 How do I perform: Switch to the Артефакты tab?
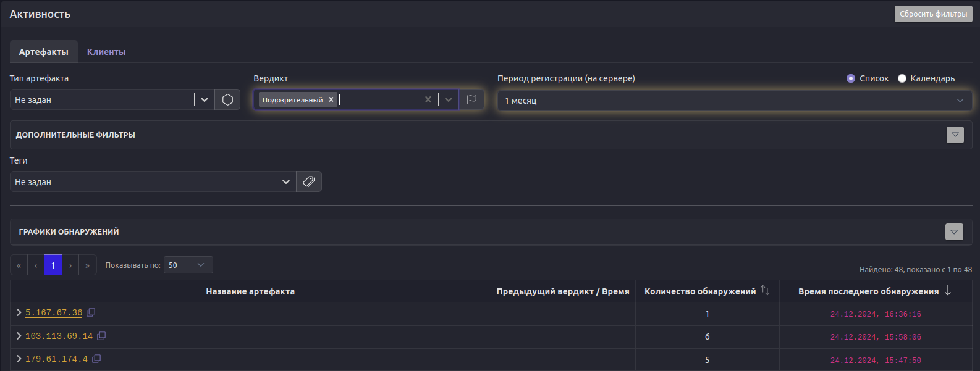coord(44,52)
